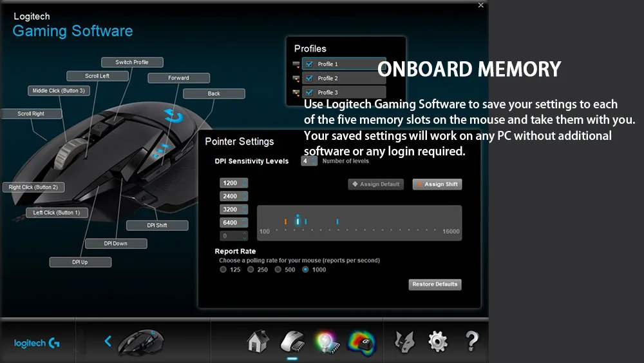Open the Arx Control wolf-head icon

pos(404,342)
